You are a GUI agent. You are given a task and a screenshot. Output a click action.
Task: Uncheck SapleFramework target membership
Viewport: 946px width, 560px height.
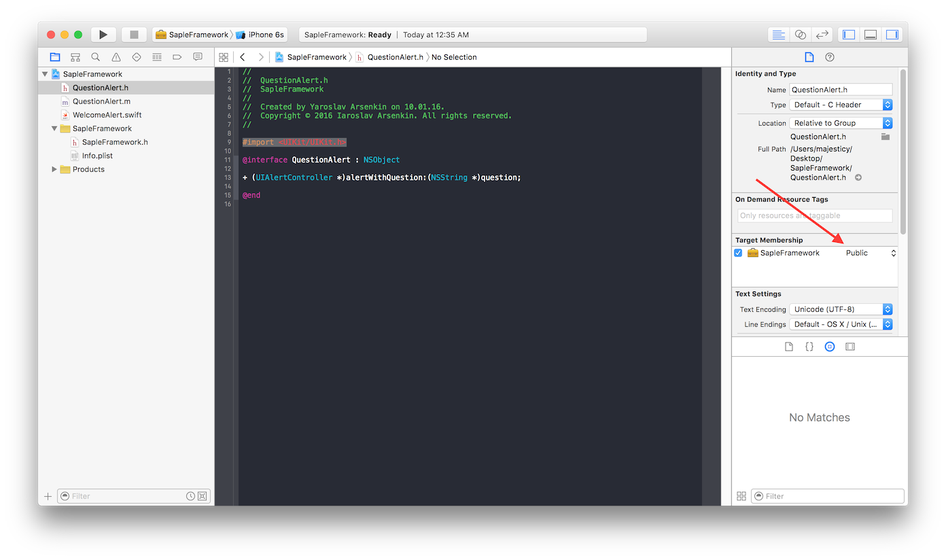pos(738,253)
